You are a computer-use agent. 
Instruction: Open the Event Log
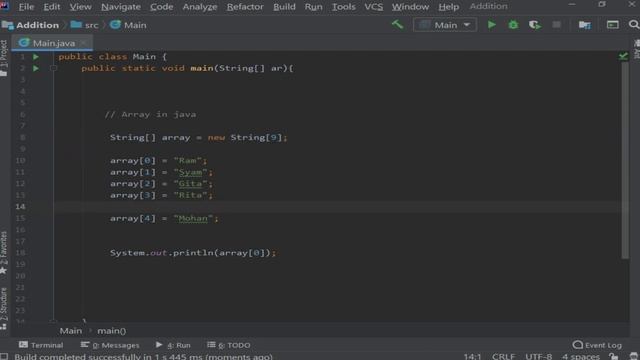coord(598,345)
